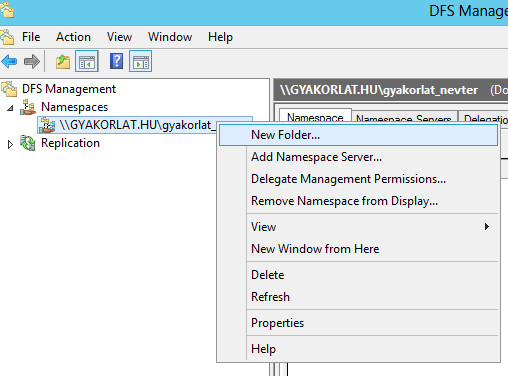
Task: Open the View menu in menu bar
Action: click(x=119, y=37)
